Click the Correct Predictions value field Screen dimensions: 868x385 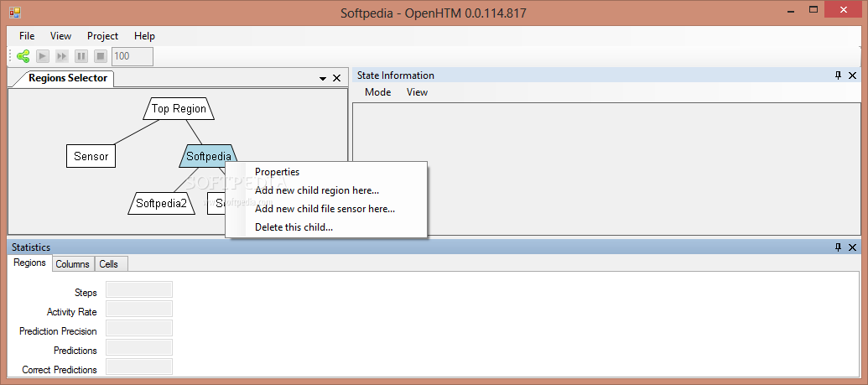coord(139,367)
